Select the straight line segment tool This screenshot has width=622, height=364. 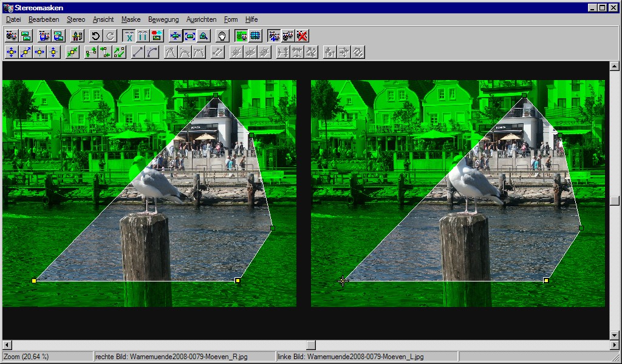138,52
